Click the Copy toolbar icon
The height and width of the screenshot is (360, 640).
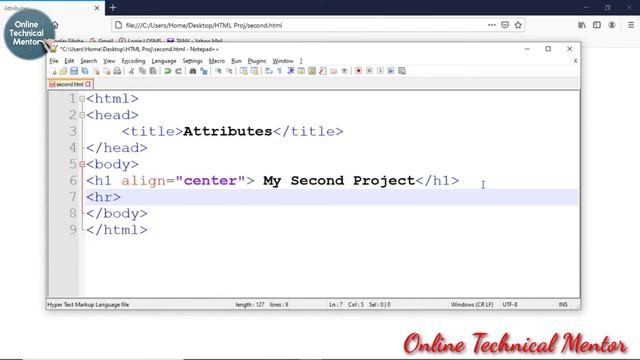pyautogui.click(x=142, y=71)
